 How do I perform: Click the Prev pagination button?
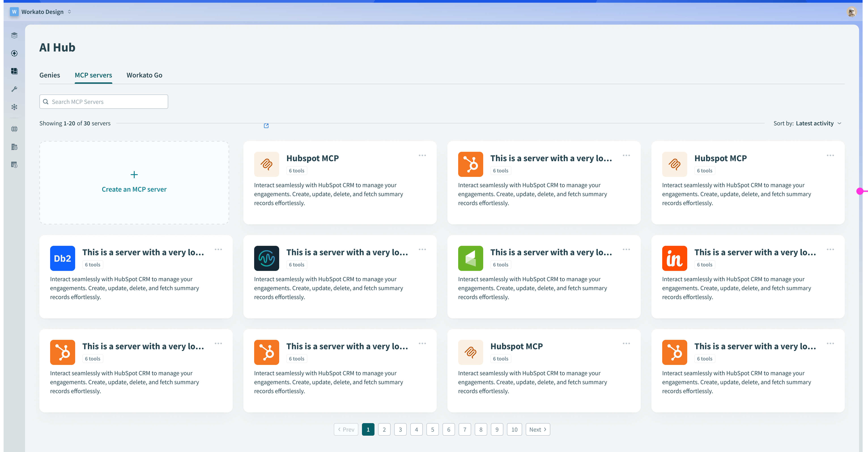click(x=346, y=429)
